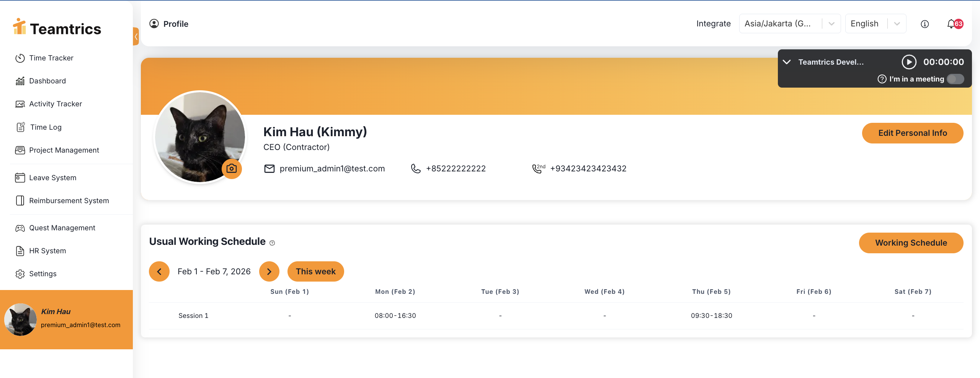The image size is (980, 378).
Task: Expand the Teamtrics Devel... project chevron
Action: pos(787,62)
